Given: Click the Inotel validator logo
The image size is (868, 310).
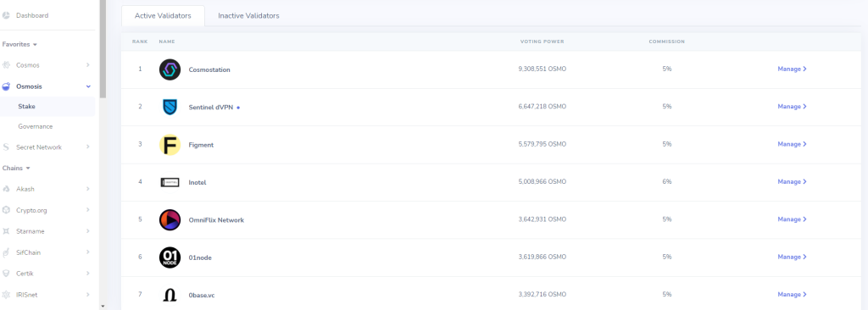Looking at the screenshot, I should (170, 182).
